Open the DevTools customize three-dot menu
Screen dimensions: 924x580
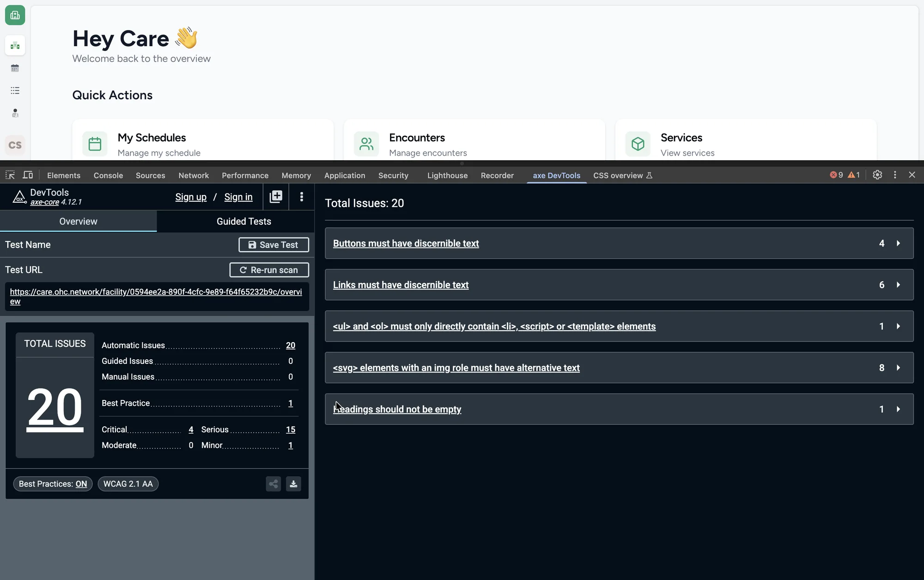(895, 175)
